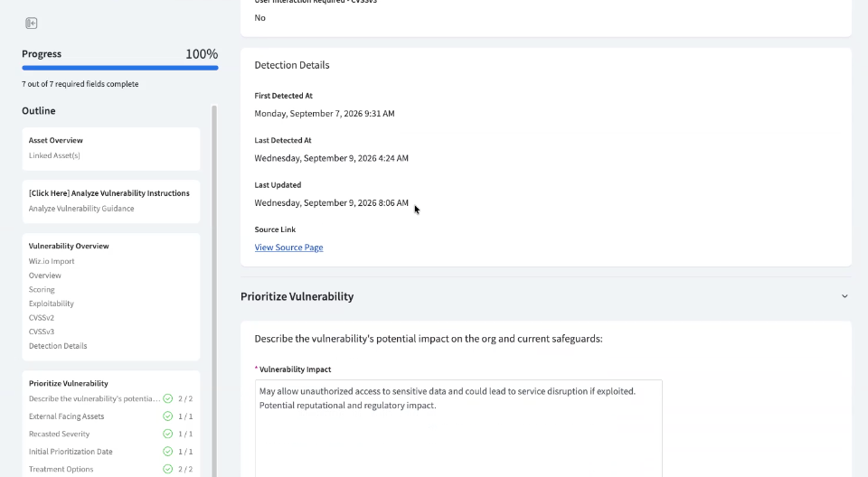
Task: Jump to Scoring in the outline
Action: click(42, 289)
